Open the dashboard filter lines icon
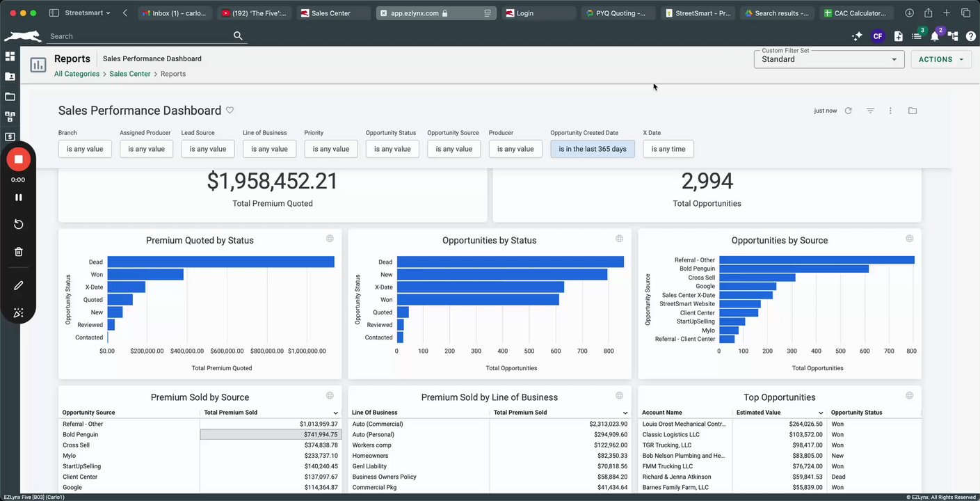The image size is (980, 501). click(x=870, y=111)
